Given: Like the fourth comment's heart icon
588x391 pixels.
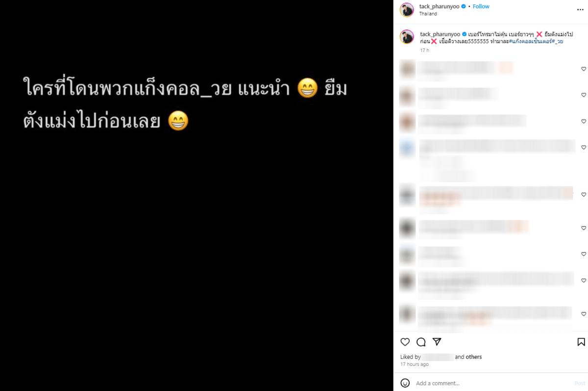Looking at the screenshot, I should coord(584,147).
